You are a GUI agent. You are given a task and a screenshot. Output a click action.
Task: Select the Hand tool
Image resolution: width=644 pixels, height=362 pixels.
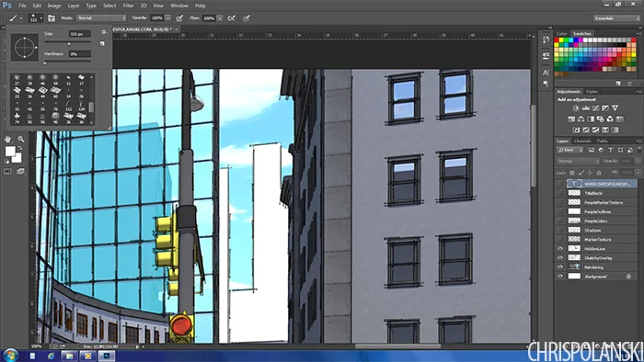pyautogui.click(x=7, y=140)
